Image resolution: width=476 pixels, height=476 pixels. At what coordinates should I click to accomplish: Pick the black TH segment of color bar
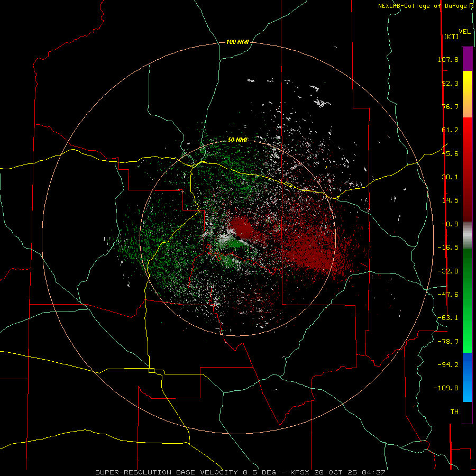click(467, 412)
